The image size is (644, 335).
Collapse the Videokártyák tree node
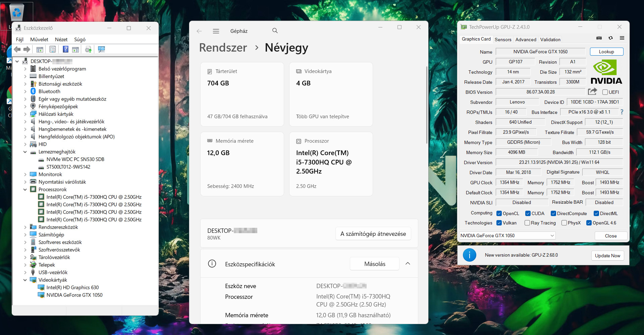pos(25,280)
